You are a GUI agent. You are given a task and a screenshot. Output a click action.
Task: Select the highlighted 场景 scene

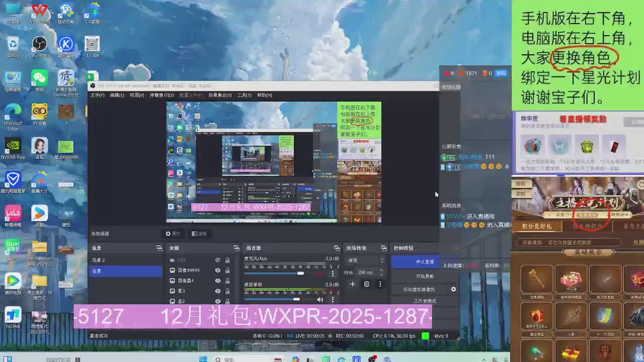coord(125,271)
